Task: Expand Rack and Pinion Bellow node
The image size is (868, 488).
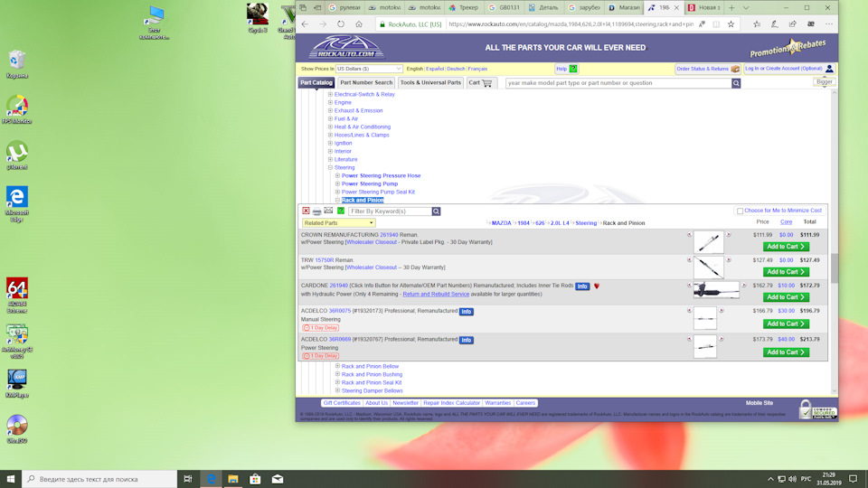Action: coord(337,366)
